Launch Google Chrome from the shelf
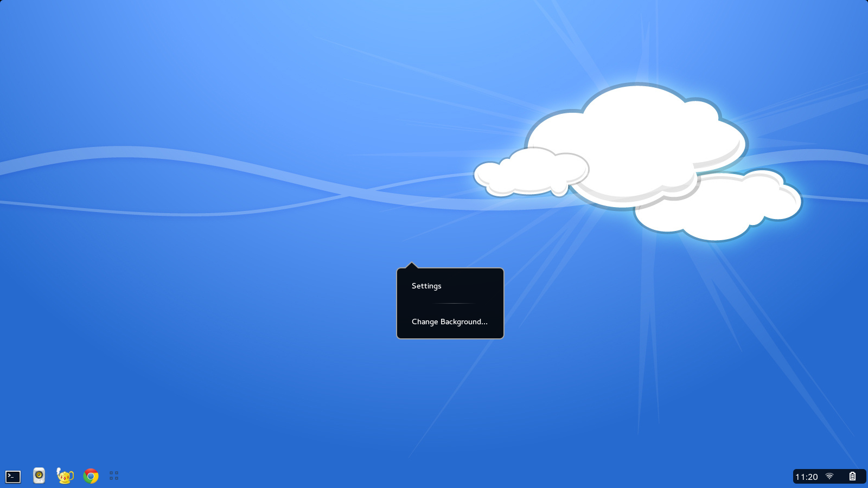 [91, 476]
